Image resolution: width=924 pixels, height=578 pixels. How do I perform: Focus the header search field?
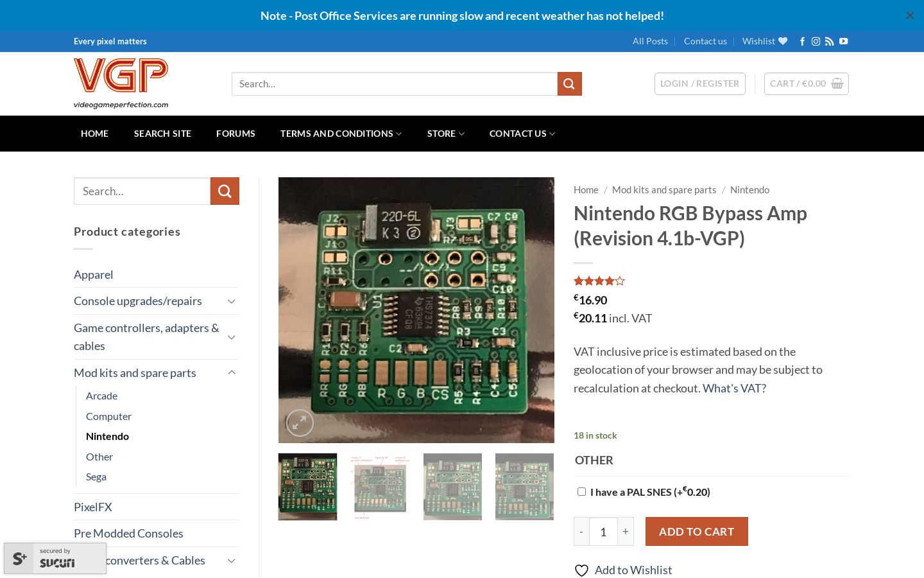pyautogui.click(x=395, y=83)
